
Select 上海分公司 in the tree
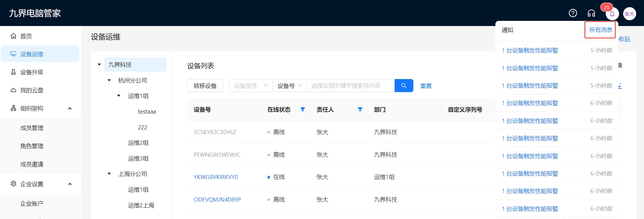coord(133,174)
